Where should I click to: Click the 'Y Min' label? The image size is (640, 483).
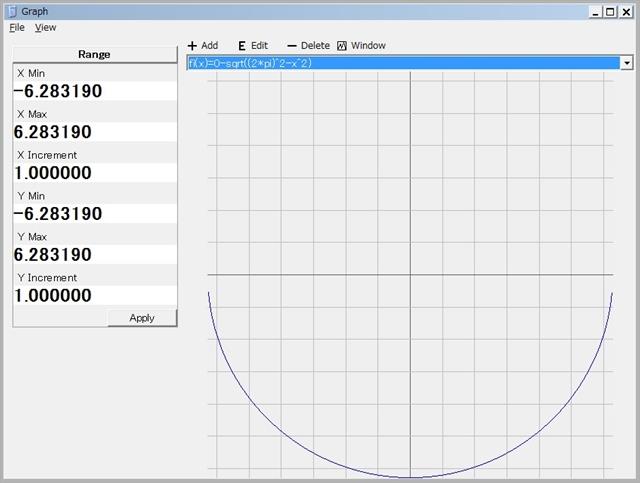tap(31, 196)
